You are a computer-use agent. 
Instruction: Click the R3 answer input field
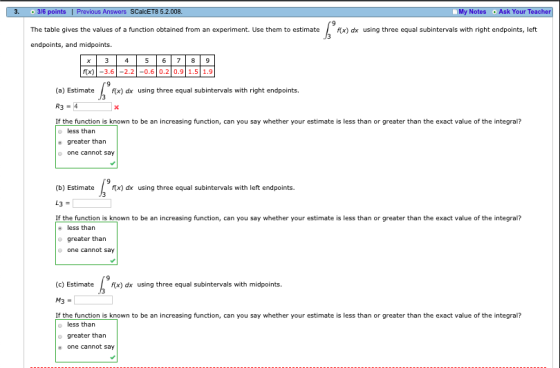click(x=92, y=106)
